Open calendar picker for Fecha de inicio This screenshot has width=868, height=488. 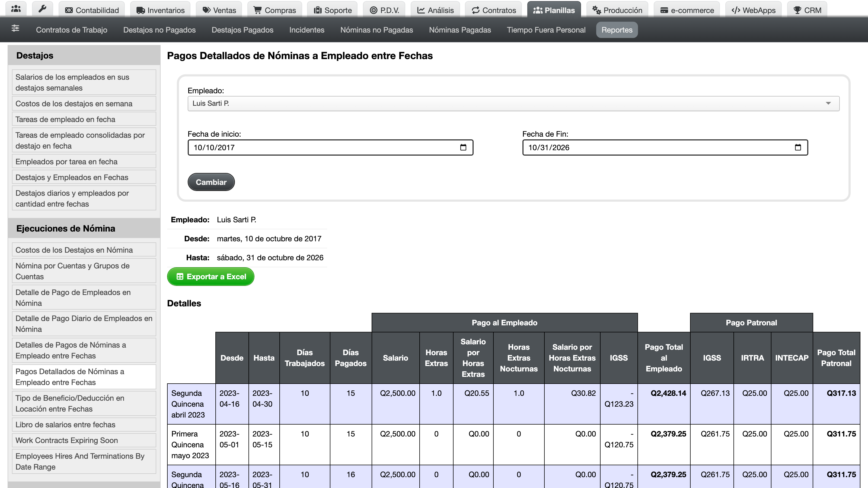463,147
